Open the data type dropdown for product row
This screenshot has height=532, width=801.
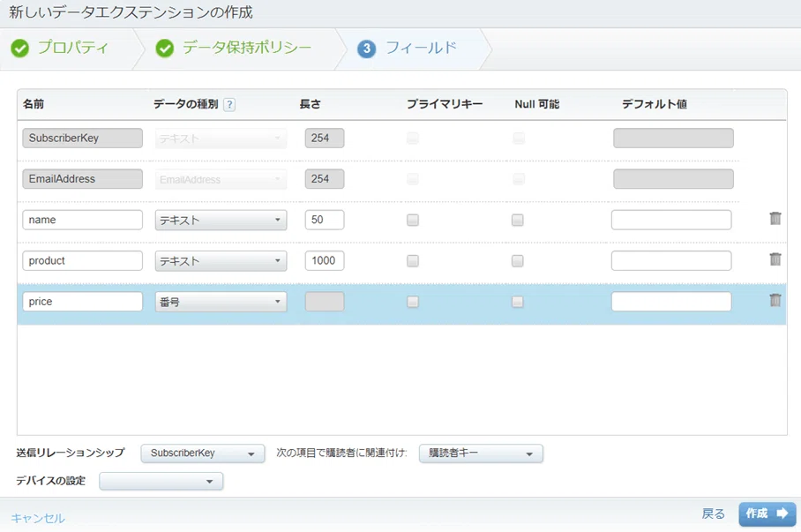pos(221,260)
